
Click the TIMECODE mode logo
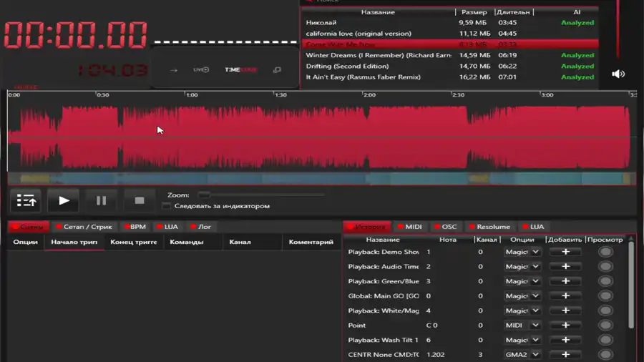point(240,70)
